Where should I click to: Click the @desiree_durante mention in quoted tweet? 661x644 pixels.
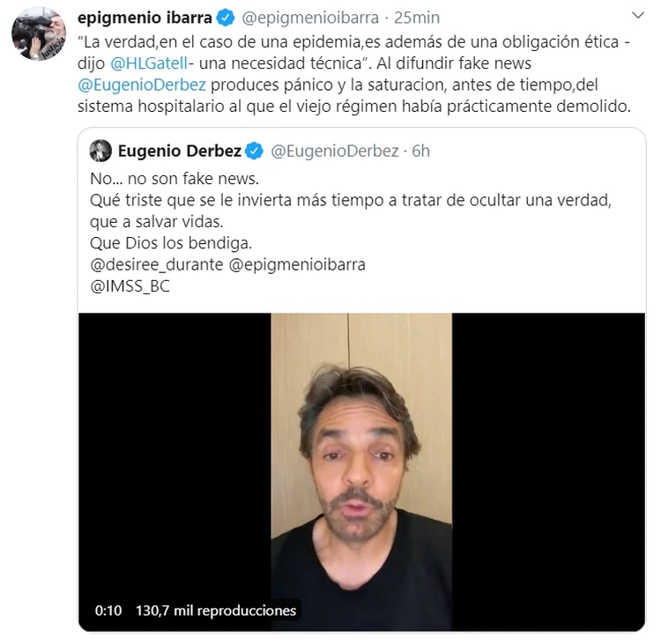(156, 264)
